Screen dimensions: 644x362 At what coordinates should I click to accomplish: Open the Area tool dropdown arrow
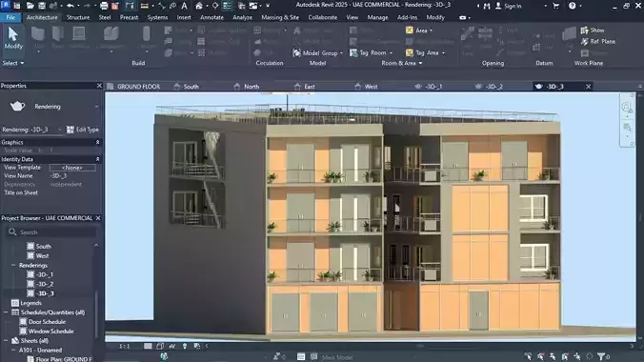431,30
